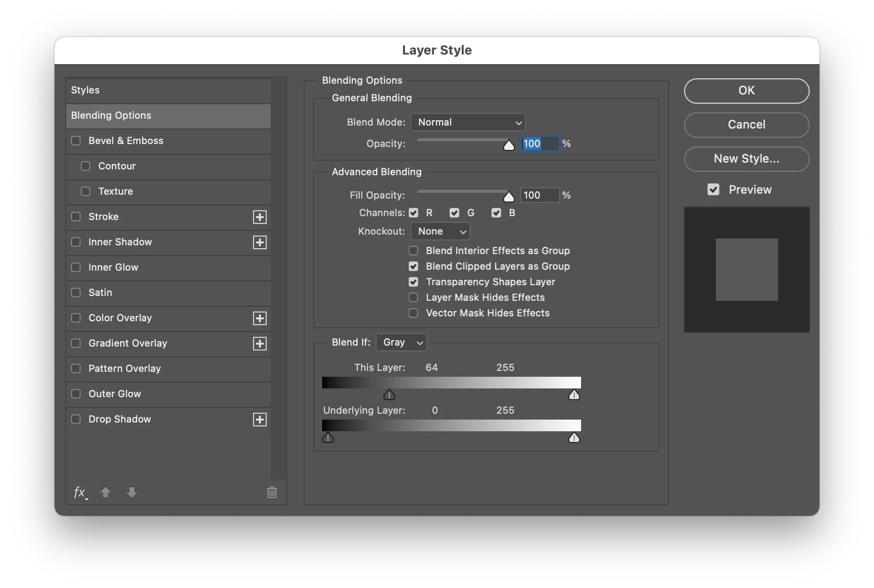Enable the Inner Glow checkbox
874x588 pixels.
pyautogui.click(x=76, y=267)
